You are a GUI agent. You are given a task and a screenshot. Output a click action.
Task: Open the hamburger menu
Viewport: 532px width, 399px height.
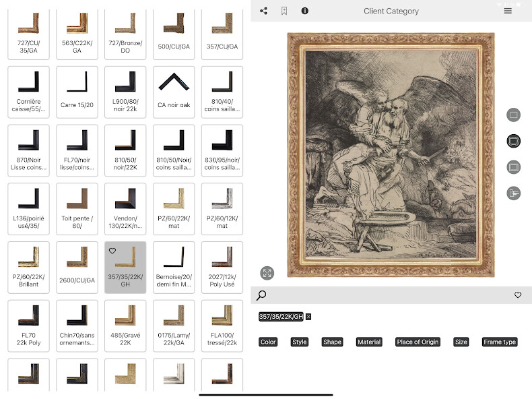[508, 11]
